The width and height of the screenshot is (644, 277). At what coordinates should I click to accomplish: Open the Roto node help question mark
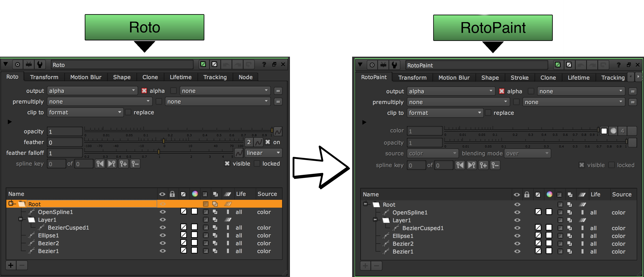pyautogui.click(x=264, y=64)
